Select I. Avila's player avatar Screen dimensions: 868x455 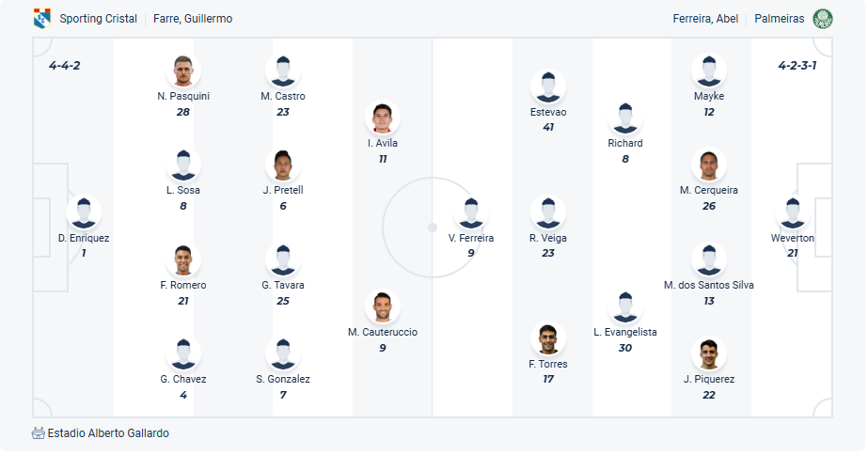point(383,118)
